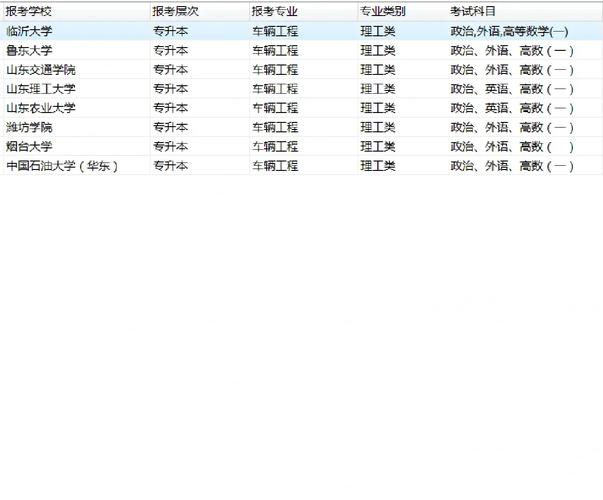Screen dimensions: 603x500
Task: Click the 专业类别 column header
Action: [x=403, y=12]
